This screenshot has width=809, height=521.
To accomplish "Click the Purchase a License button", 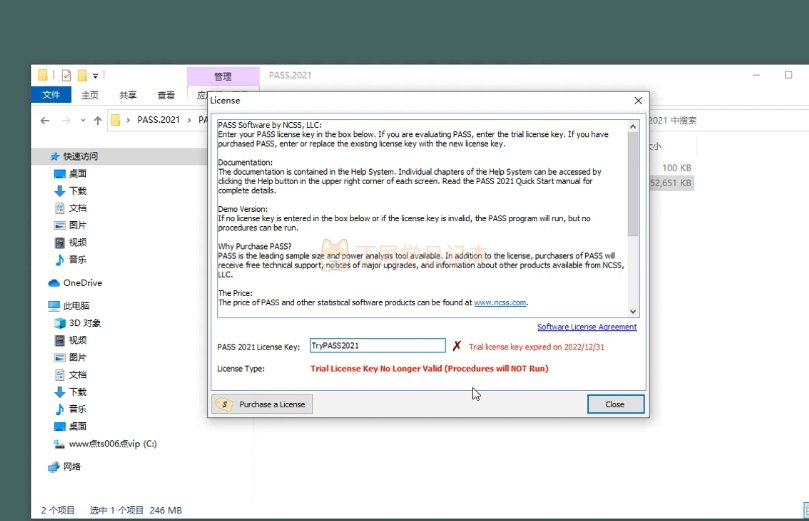I will tap(262, 404).
